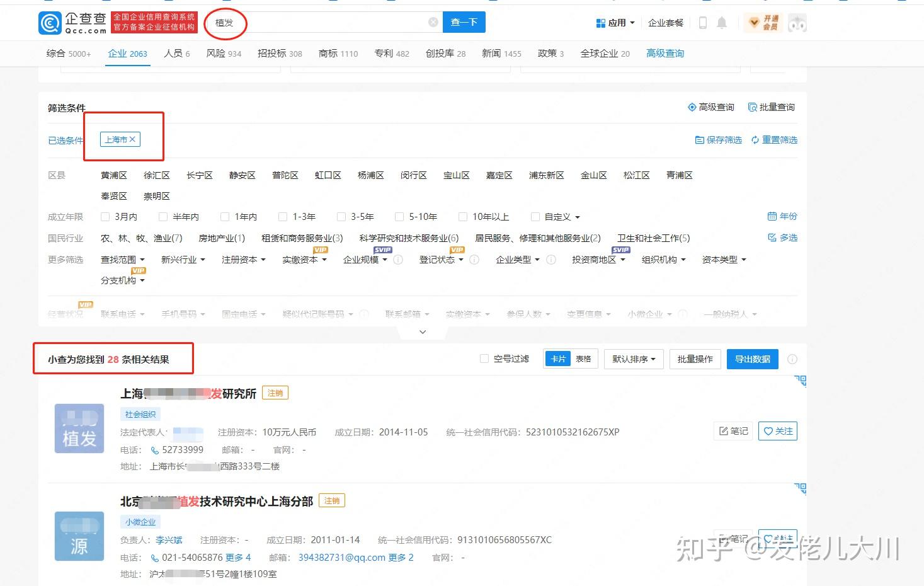Check the 1年内 checkbox
The height and width of the screenshot is (586, 924).
(x=225, y=217)
